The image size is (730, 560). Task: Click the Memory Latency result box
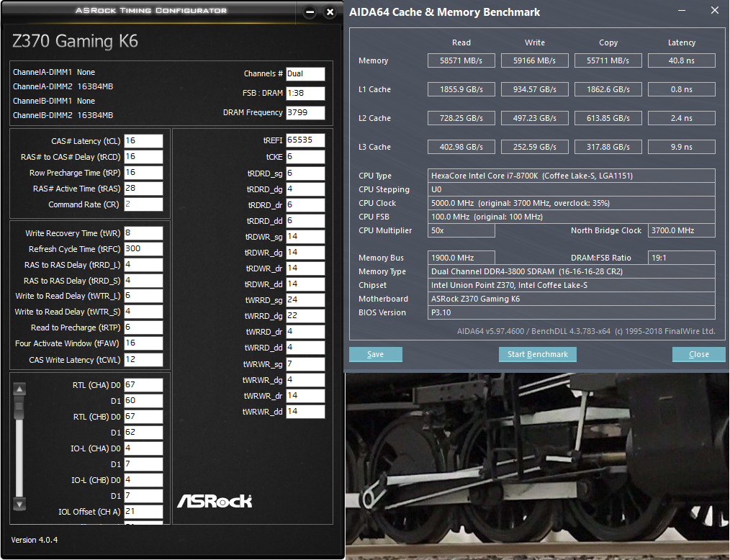pyautogui.click(x=681, y=61)
